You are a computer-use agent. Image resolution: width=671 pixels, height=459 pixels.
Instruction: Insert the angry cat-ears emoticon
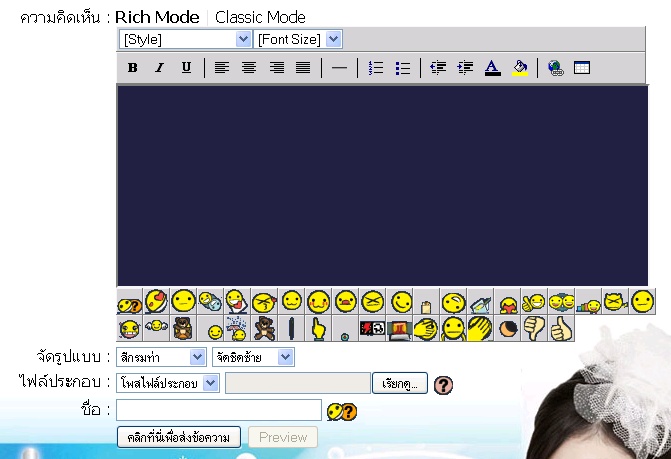tap(615, 301)
